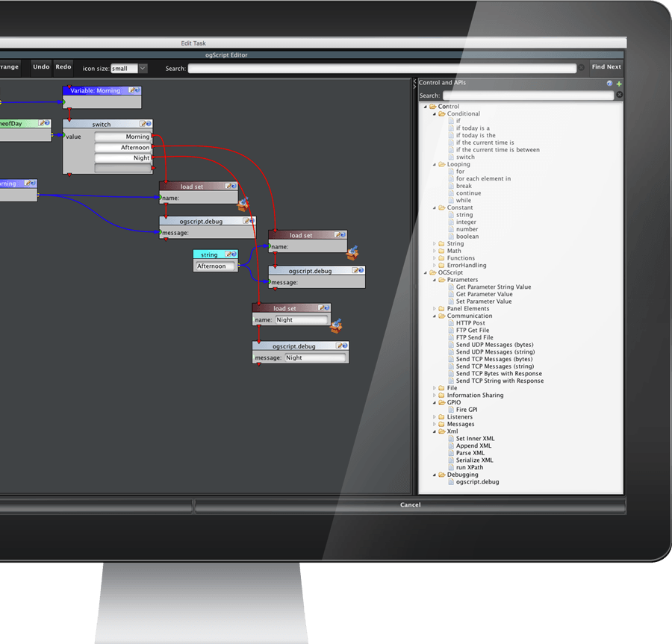This screenshot has height=644, width=672.
Task: Open the icon size dropdown
Action: click(143, 69)
